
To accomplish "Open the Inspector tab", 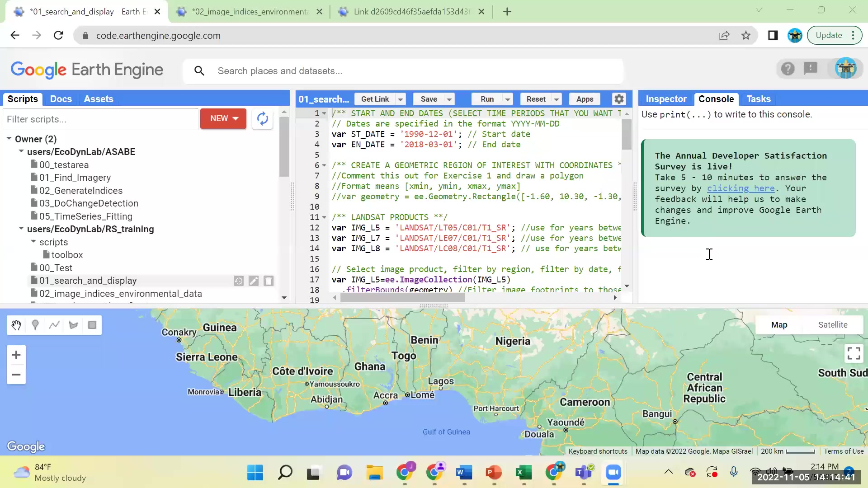I will pyautogui.click(x=665, y=99).
